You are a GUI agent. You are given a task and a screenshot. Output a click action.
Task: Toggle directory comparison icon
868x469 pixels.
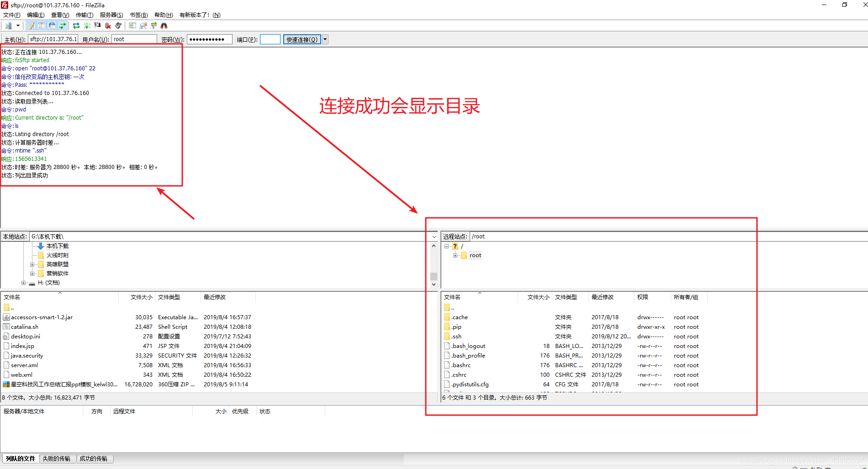pyautogui.click(x=143, y=26)
